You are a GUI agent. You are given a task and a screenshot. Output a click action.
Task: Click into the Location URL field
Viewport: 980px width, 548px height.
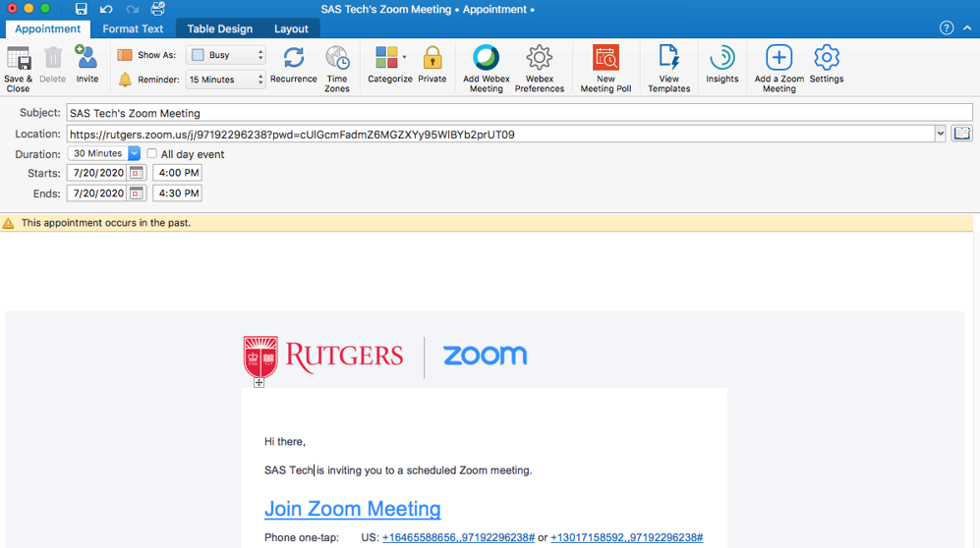500,134
